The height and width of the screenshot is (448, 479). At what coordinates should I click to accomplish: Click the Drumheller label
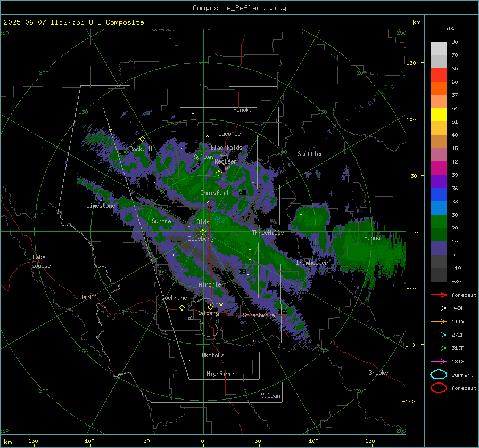(312, 263)
